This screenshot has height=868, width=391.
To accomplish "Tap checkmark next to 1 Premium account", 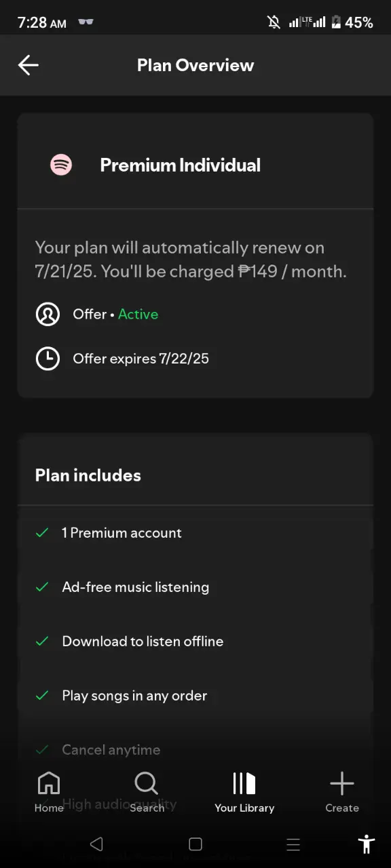I will [42, 533].
